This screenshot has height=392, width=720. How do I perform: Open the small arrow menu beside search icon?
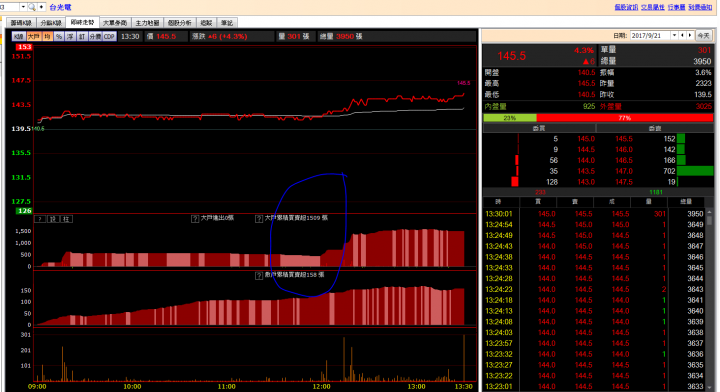(x=41, y=7)
